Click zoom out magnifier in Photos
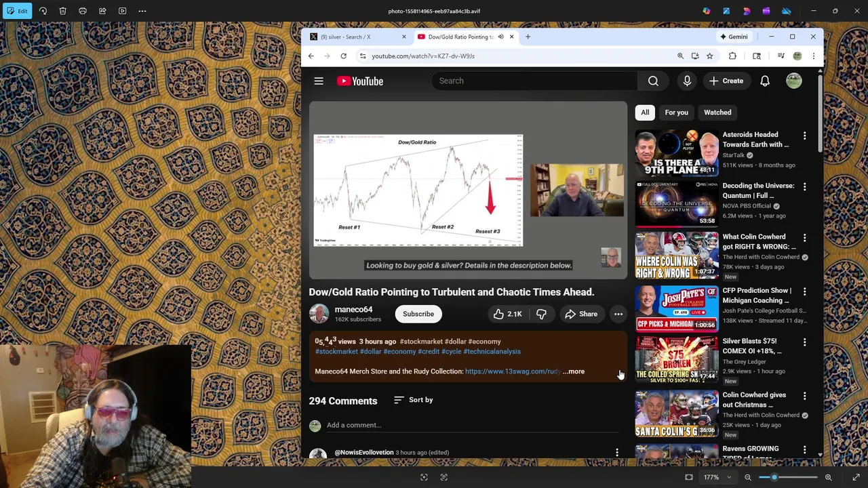This screenshot has height=488, width=868. coord(748,477)
